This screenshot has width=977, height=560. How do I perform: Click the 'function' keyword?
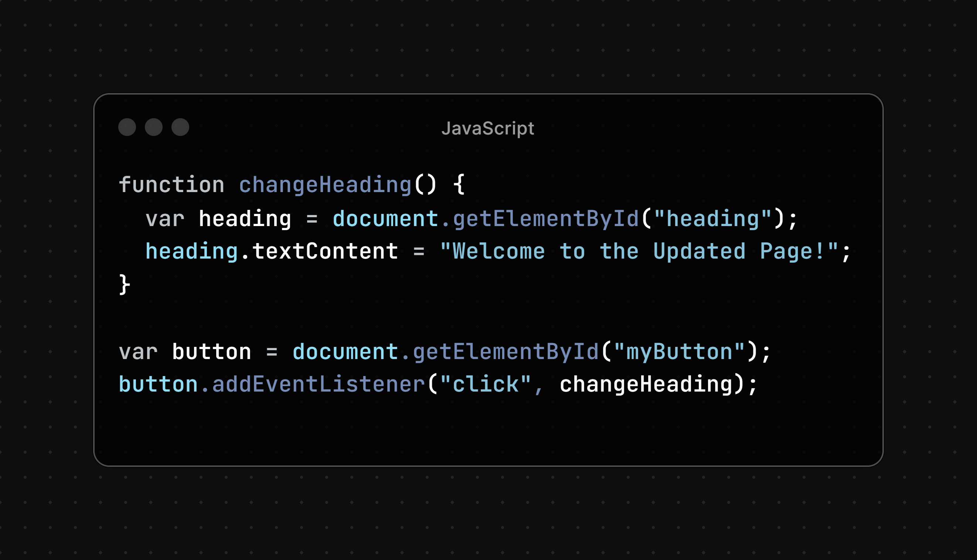click(171, 185)
